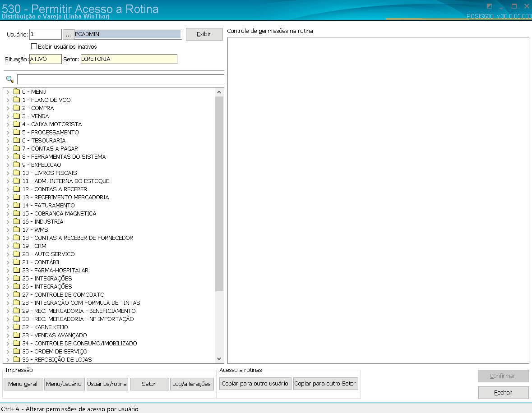Click the tree scrollbar up arrow
The image size is (532, 413).
point(219,92)
